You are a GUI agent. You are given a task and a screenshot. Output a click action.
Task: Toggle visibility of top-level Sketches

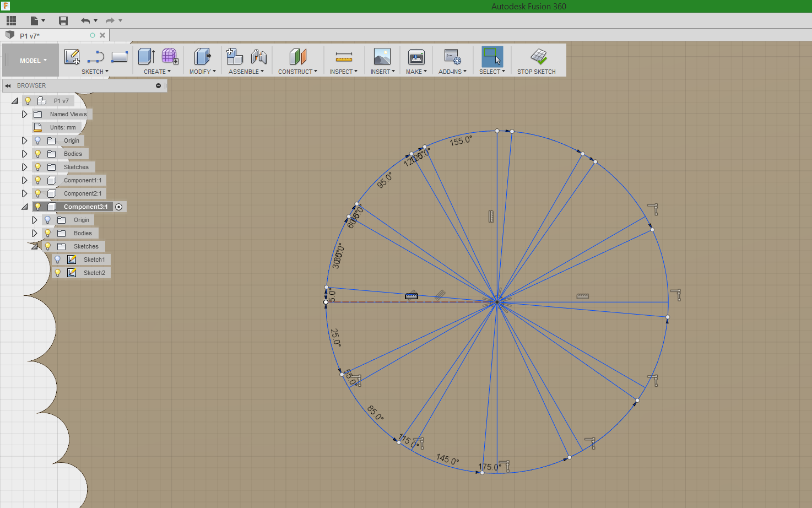(x=37, y=167)
